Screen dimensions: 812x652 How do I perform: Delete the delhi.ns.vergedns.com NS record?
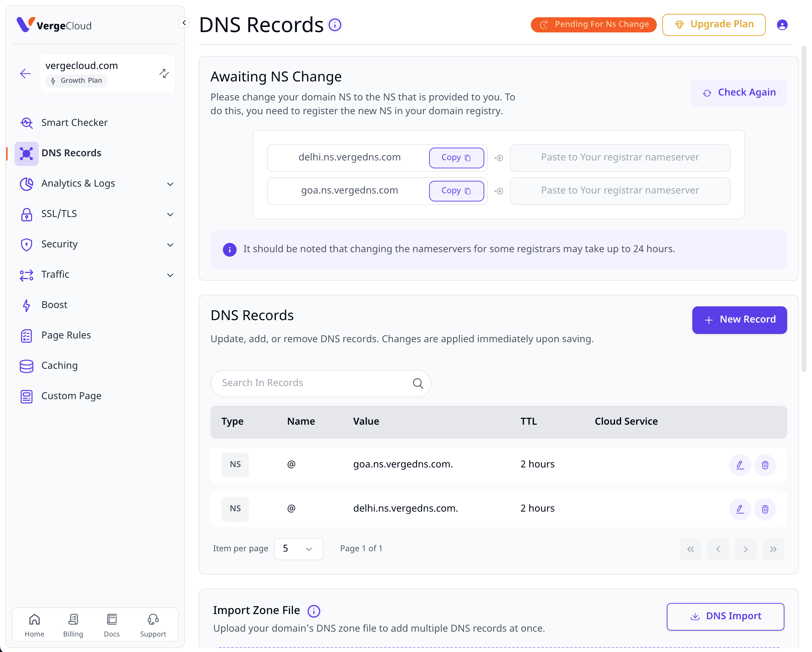coord(764,509)
